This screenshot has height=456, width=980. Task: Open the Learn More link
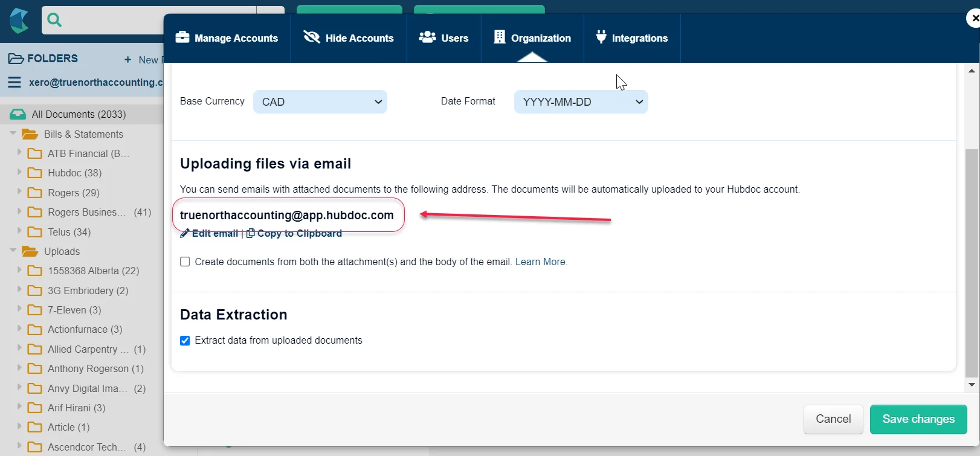coord(540,262)
